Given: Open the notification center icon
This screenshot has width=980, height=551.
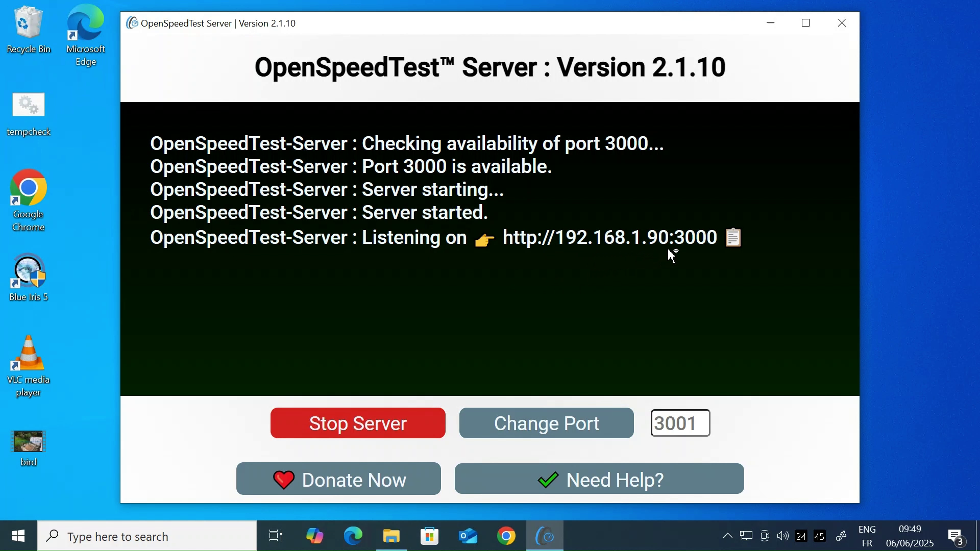Looking at the screenshot, I should [956, 537].
